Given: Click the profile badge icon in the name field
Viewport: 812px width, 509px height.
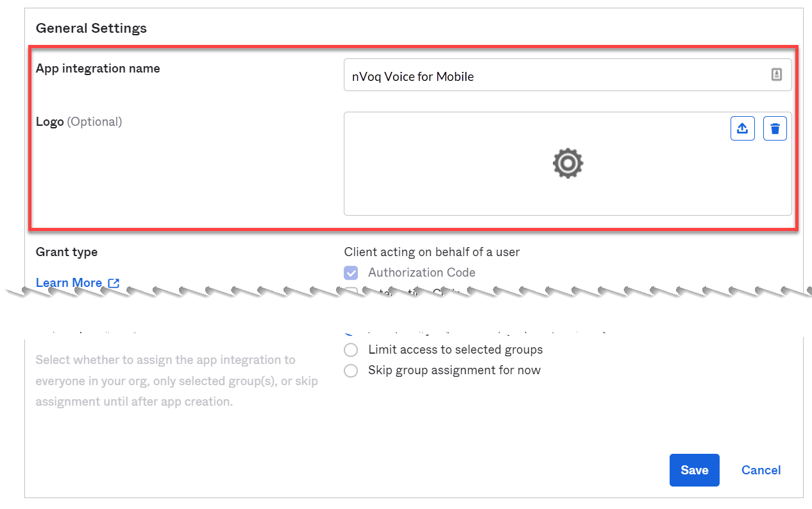Looking at the screenshot, I should click(x=776, y=74).
